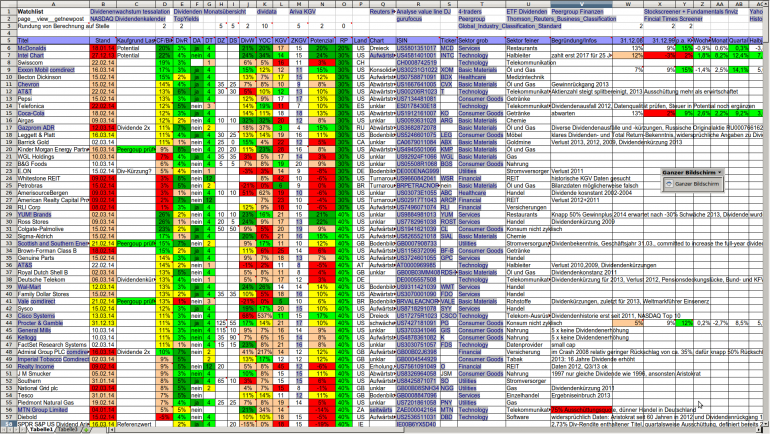This screenshot has height=434, width=770.
Task: Open the Gazprom ADR link
Action: pyautogui.click(x=36, y=128)
